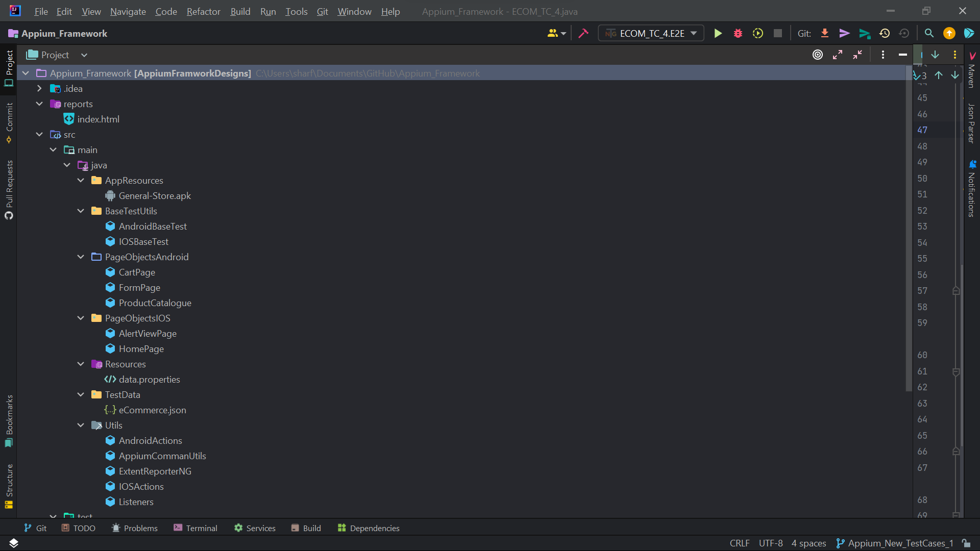The width and height of the screenshot is (980, 551).
Task: Run tests with coverage
Action: [x=758, y=33]
